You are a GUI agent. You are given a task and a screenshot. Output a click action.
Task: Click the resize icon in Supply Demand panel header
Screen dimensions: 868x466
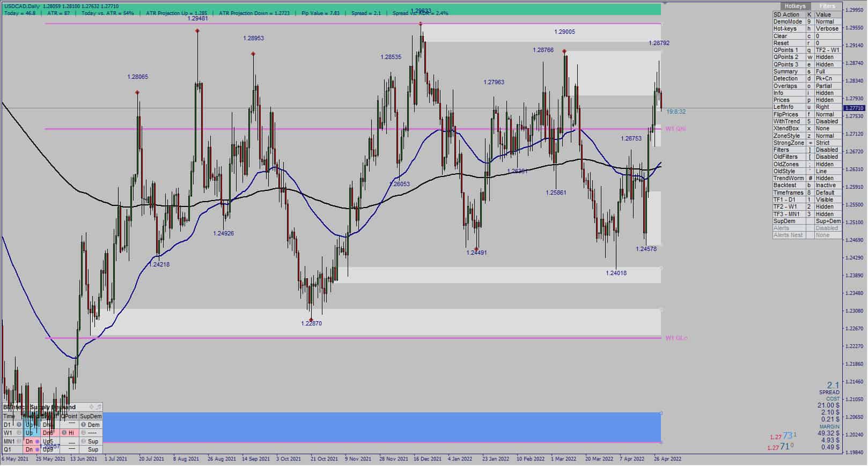(x=99, y=407)
